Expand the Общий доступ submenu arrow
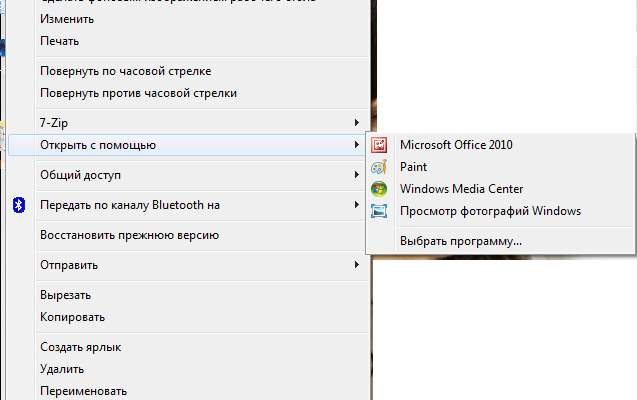637x400 pixels. [x=357, y=175]
